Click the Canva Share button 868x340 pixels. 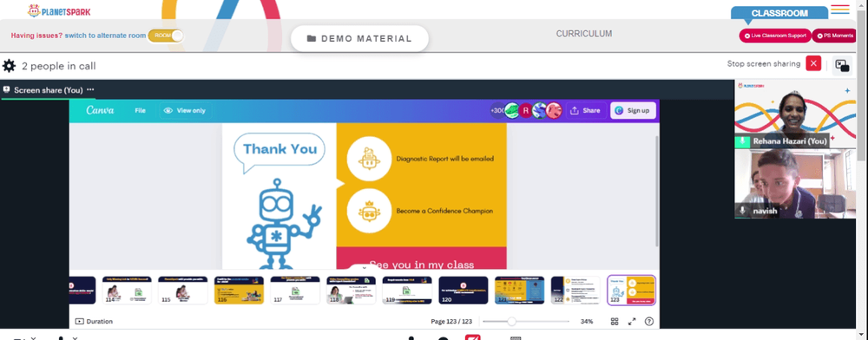coord(585,110)
